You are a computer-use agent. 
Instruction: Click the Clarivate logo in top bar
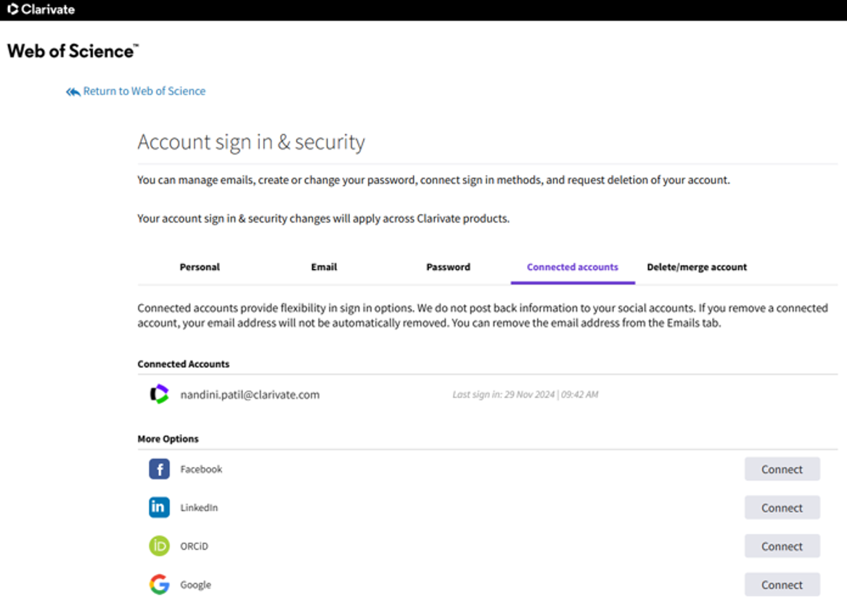41,9
